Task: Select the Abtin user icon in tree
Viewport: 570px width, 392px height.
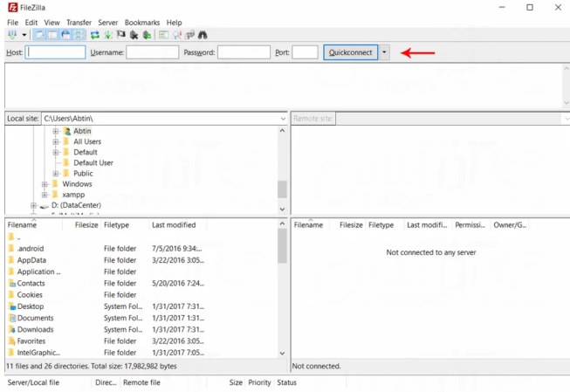Action: coord(66,131)
